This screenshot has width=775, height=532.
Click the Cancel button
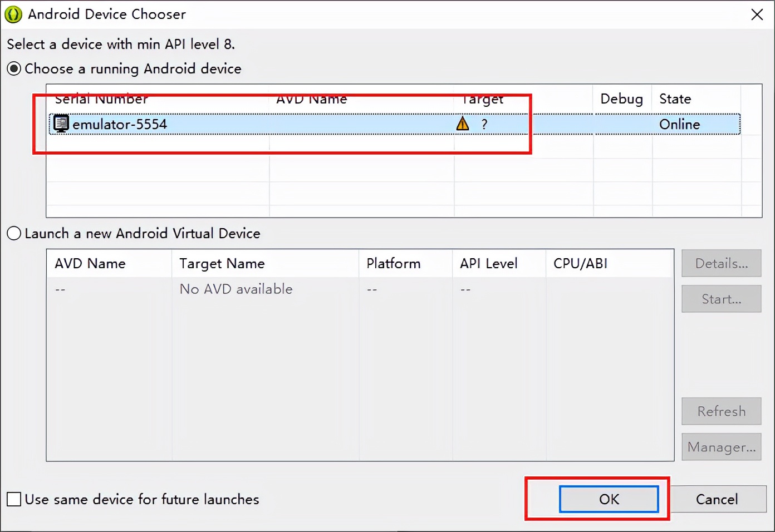tap(717, 499)
